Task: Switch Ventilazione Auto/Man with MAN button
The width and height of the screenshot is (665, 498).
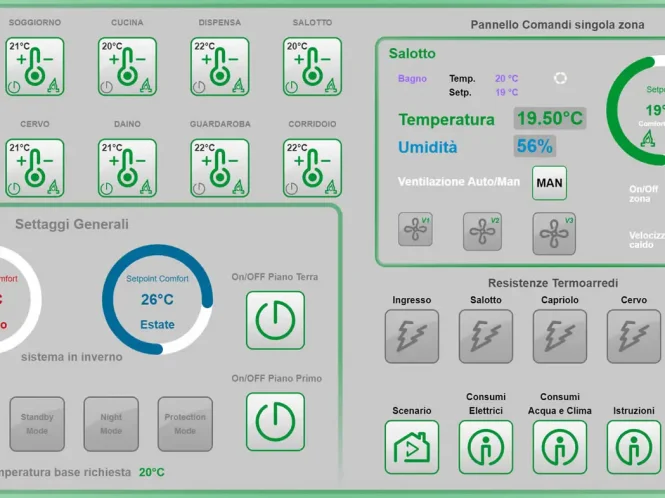Action: (549, 182)
